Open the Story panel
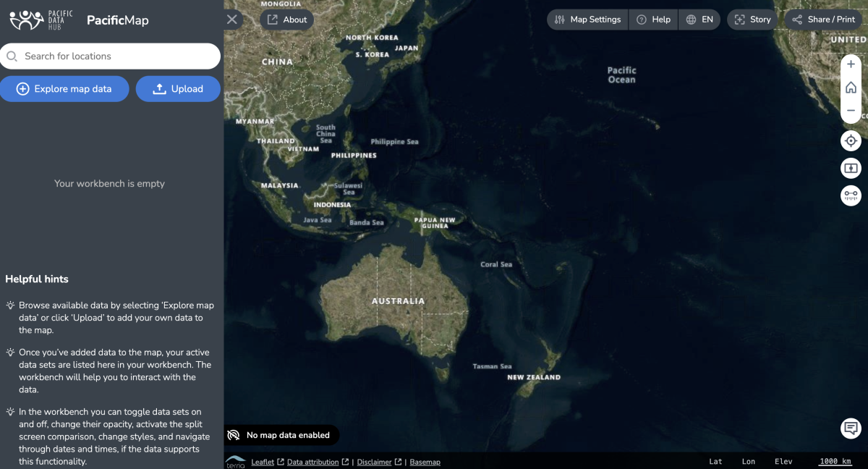The image size is (868, 469). pyautogui.click(x=752, y=20)
